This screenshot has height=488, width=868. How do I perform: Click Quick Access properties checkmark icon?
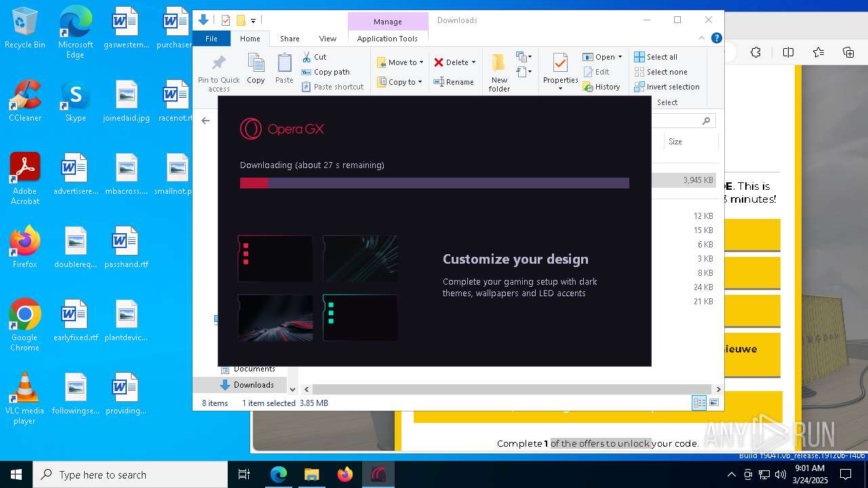click(x=226, y=20)
